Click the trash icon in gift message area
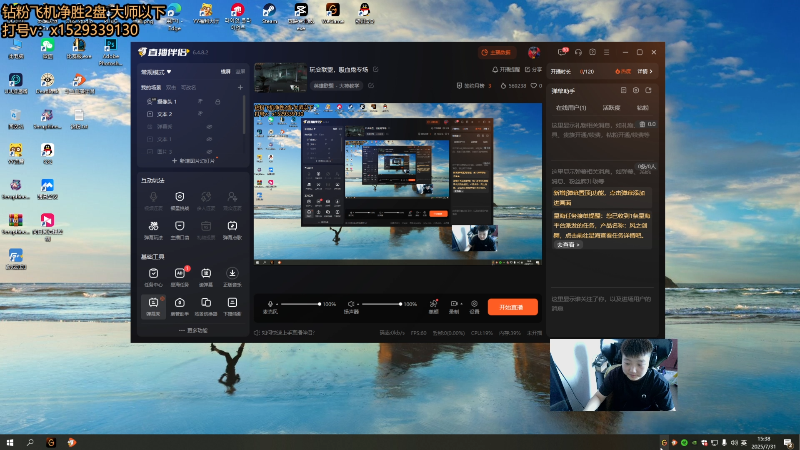This screenshot has width=800, height=450. 642,124
